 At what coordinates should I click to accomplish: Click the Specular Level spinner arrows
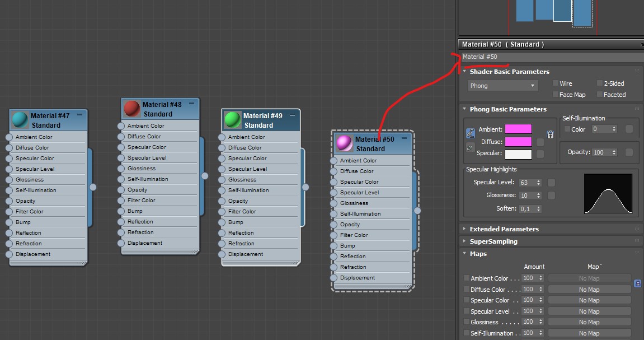(539, 183)
